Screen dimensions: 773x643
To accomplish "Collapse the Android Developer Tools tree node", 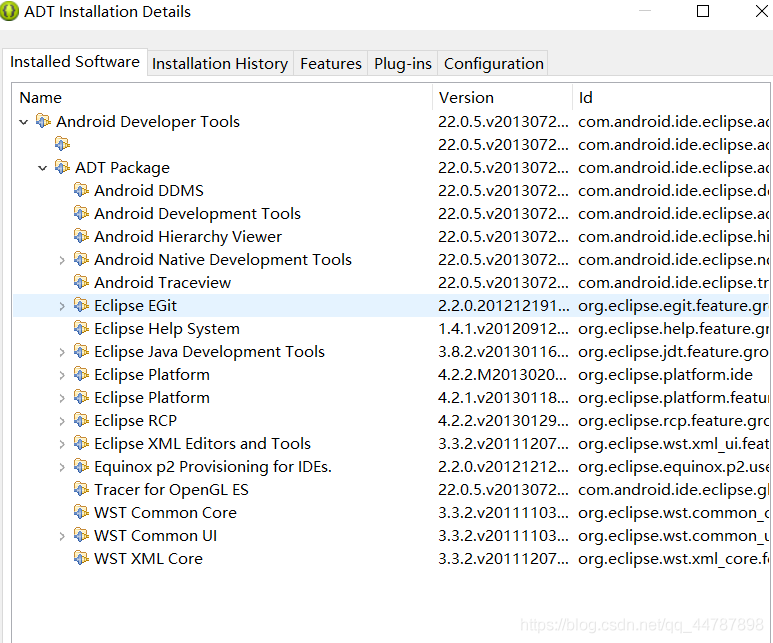I will 24,122.
